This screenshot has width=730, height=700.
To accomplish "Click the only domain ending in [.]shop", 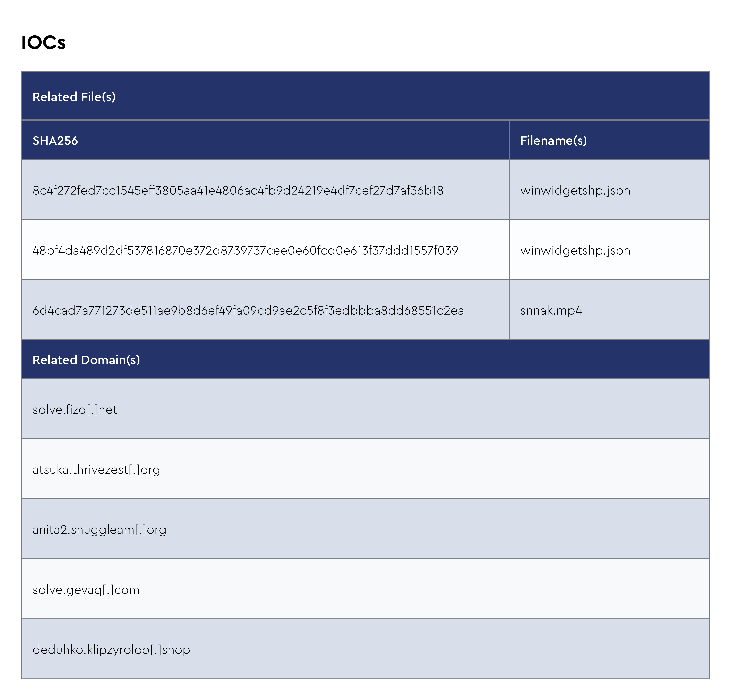I will tap(111, 650).
